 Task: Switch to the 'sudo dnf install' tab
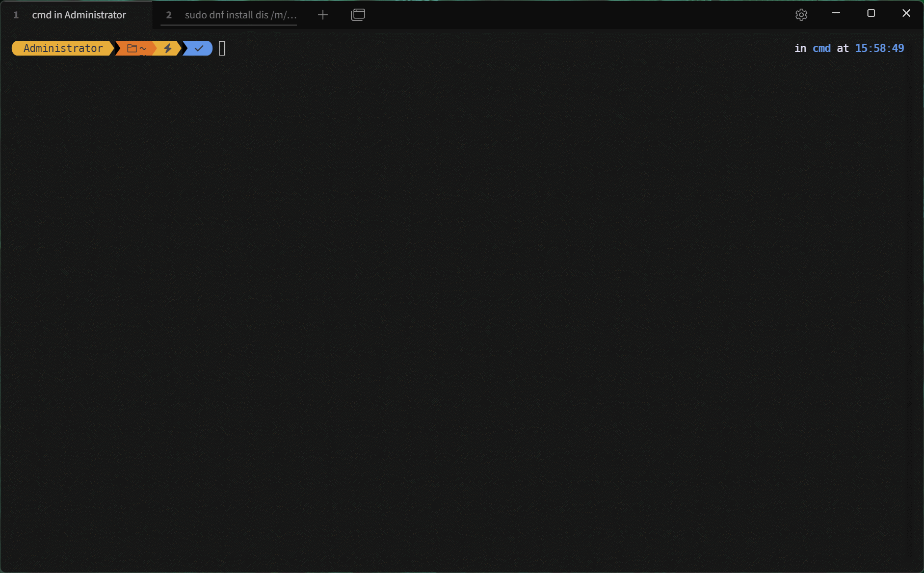[240, 15]
